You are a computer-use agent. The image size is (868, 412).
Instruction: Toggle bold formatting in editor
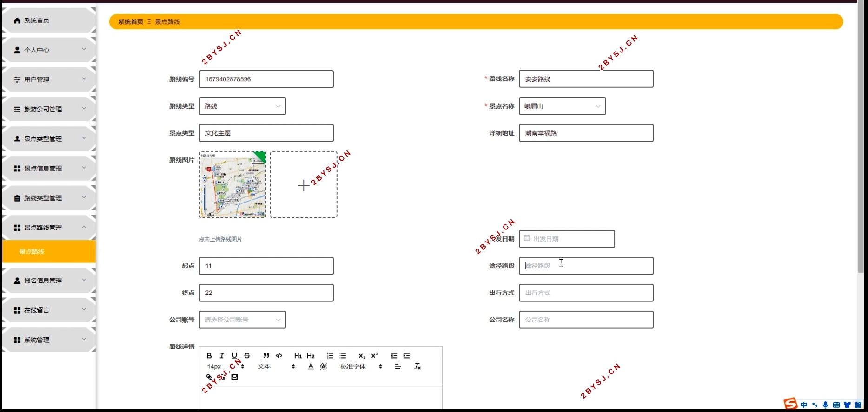coord(209,356)
